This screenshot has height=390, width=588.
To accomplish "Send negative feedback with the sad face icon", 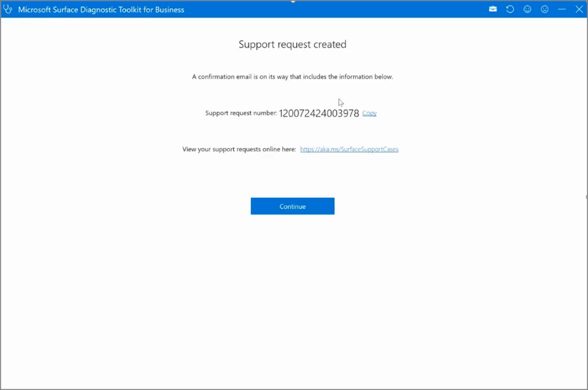I will point(544,9).
